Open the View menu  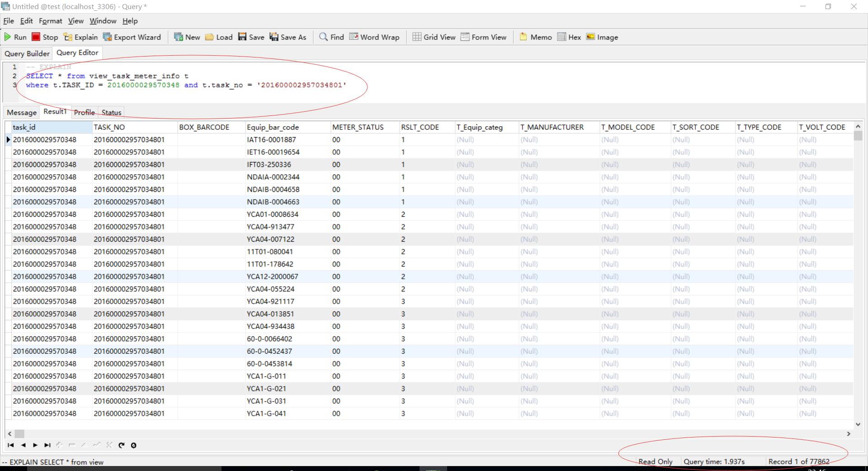point(75,21)
